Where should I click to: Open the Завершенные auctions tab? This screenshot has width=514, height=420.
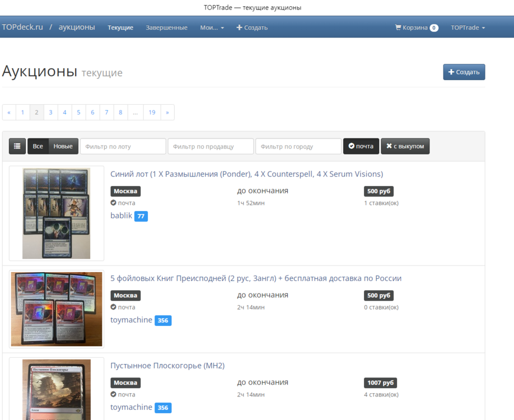tap(166, 27)
